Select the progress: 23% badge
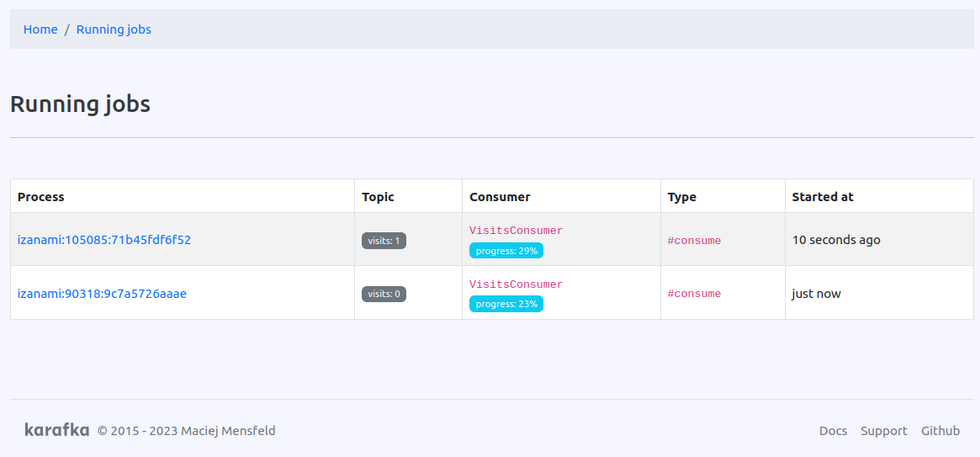The image size is (980, 457). 506,304
